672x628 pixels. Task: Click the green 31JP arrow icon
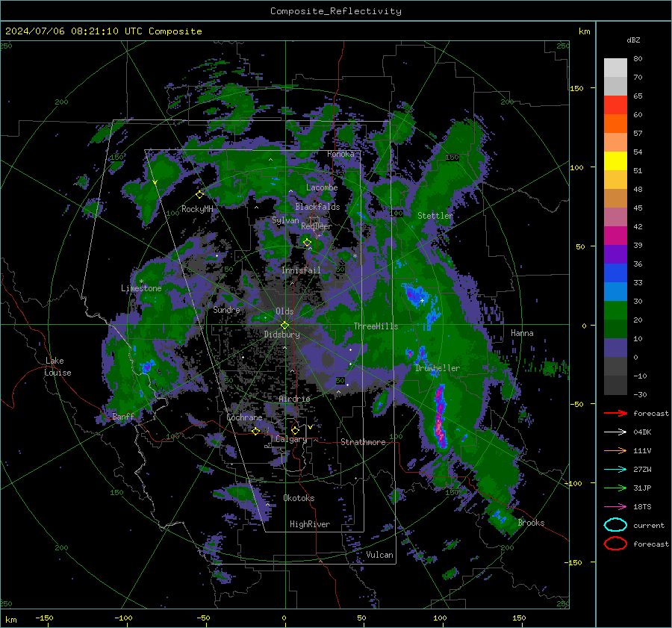615,488
